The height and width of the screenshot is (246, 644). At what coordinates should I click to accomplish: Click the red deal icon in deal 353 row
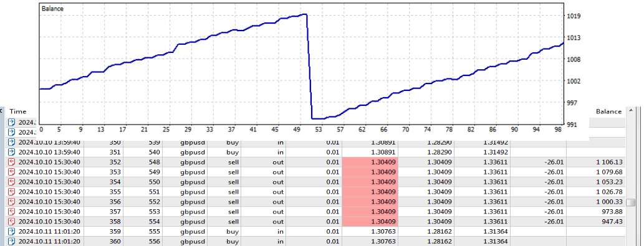pos(11,172)
